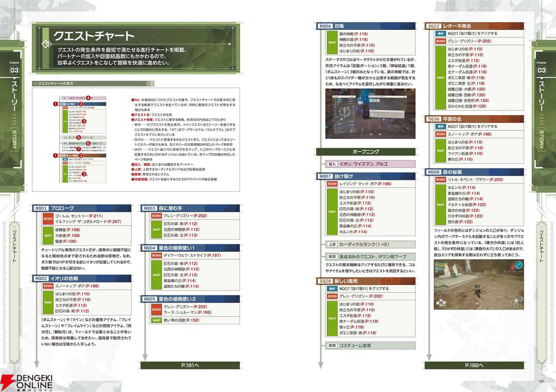Select the 城塞丘陵・安息所(P.120) map entry
The image size is (556, 392).
click(x=468, y=100)
